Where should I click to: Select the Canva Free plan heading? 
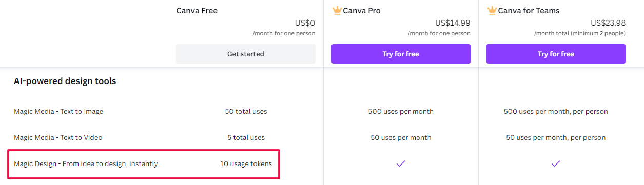tap(197, 11)
